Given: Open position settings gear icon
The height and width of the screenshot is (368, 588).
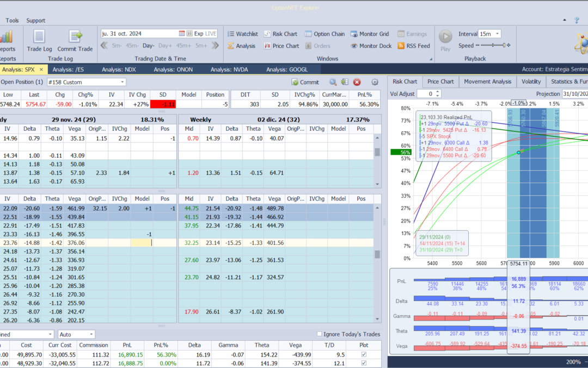Looking at the screenshot, I should point(375,82).
